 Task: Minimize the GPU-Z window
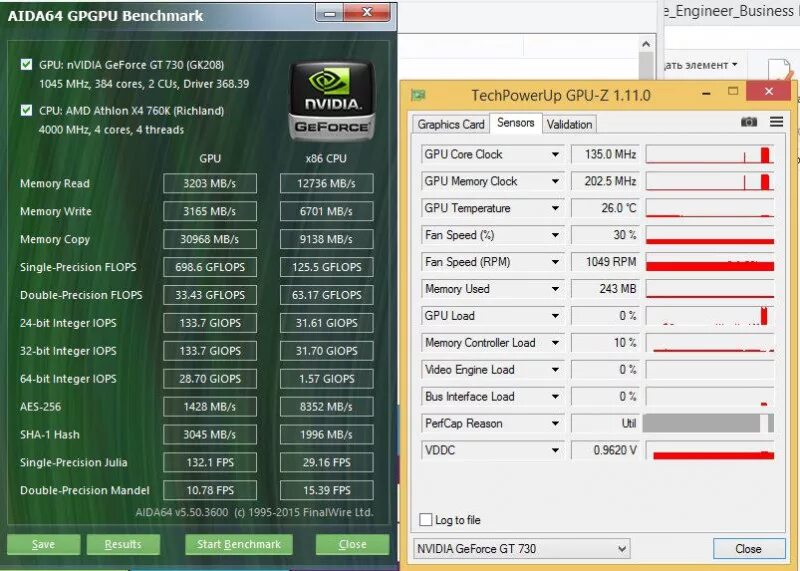pyautogui.click(x=707, y=93)
